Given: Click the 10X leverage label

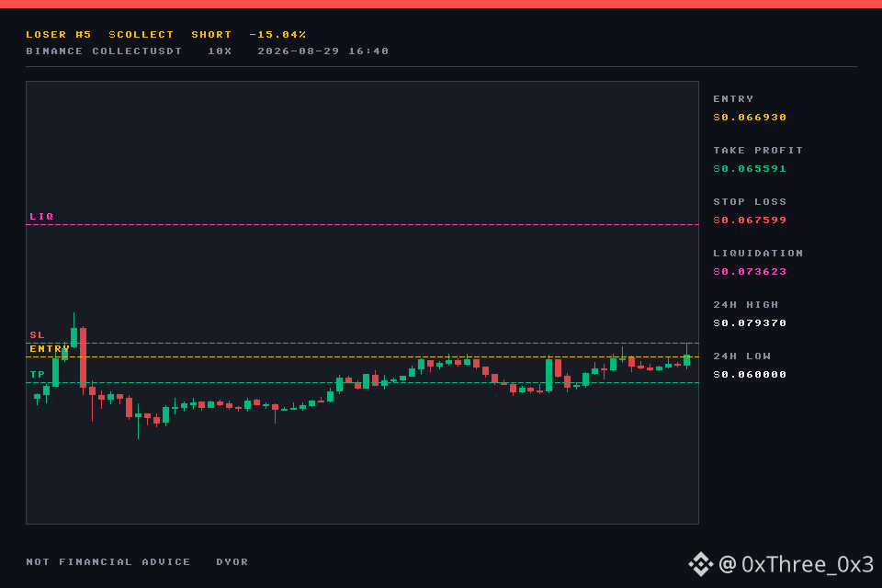Looking at the screenshot, I should pos(220,51).
